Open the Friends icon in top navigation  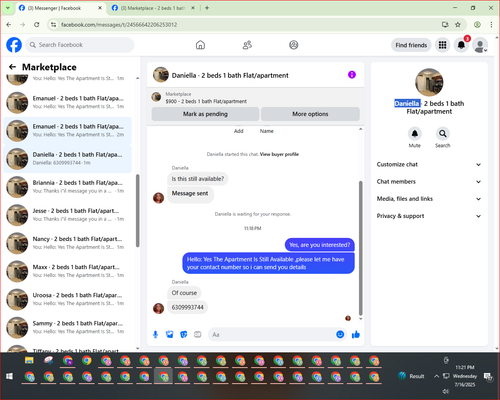(x=247, y=45)
